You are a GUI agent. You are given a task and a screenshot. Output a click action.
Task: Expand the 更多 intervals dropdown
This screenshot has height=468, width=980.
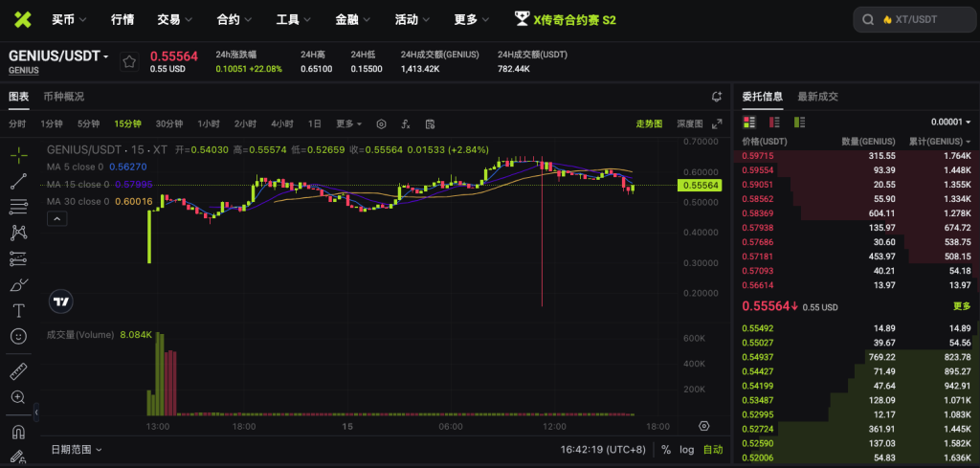(348, 123)
